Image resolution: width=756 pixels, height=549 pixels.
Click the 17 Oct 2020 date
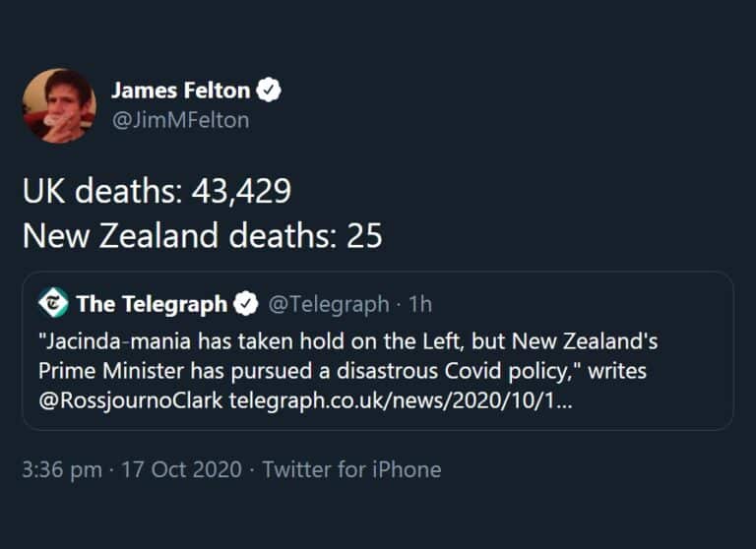click(x=181, y=469)
